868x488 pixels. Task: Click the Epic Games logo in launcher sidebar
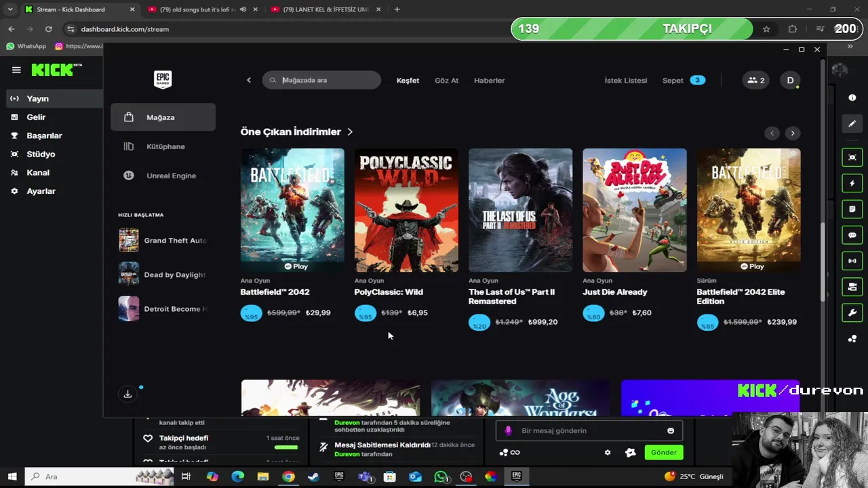coord(163,79)
